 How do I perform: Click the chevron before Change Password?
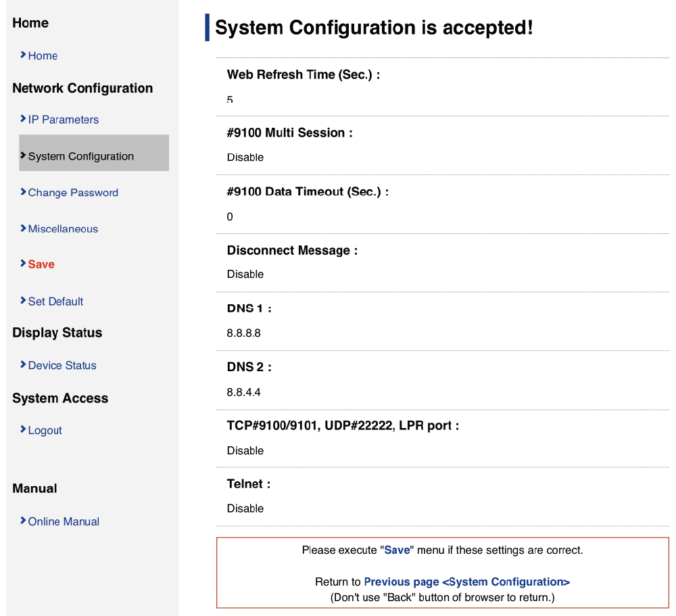[x=23, y=192]
